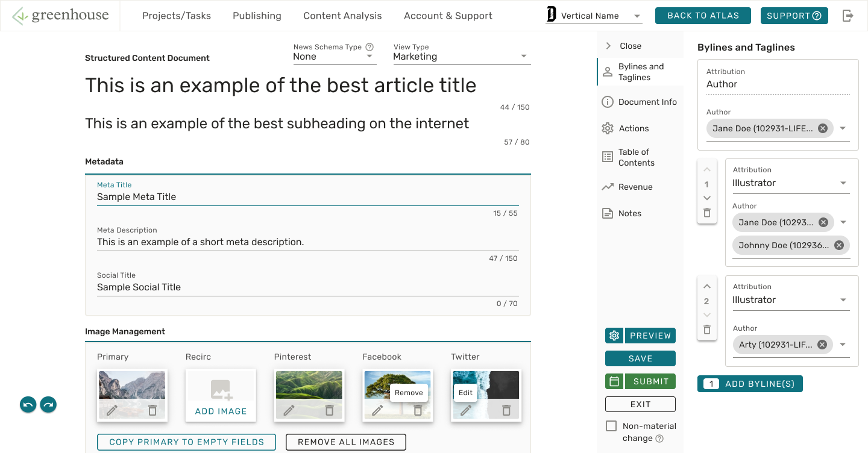Click the Meta Description input field

(307, 242)
